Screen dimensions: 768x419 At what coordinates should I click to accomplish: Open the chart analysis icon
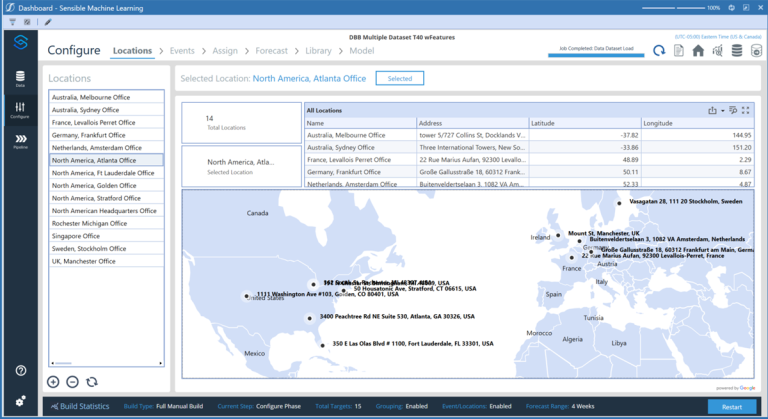click(x=718, y=50)
